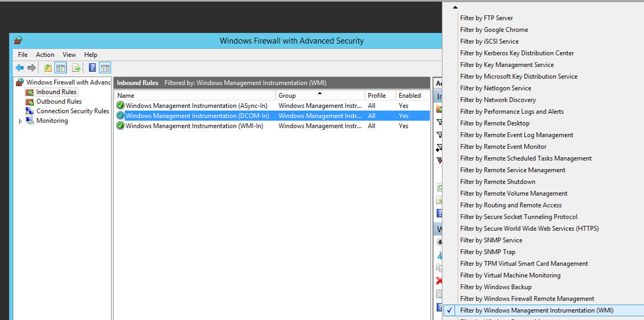
Task: Choose Filter by Remote Desktop
Action: 495,123
